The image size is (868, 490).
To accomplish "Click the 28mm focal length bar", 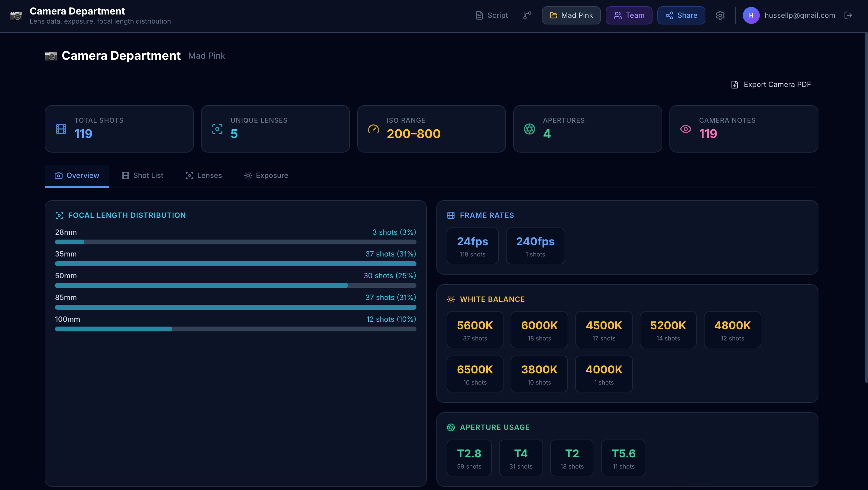I will 235,242.
